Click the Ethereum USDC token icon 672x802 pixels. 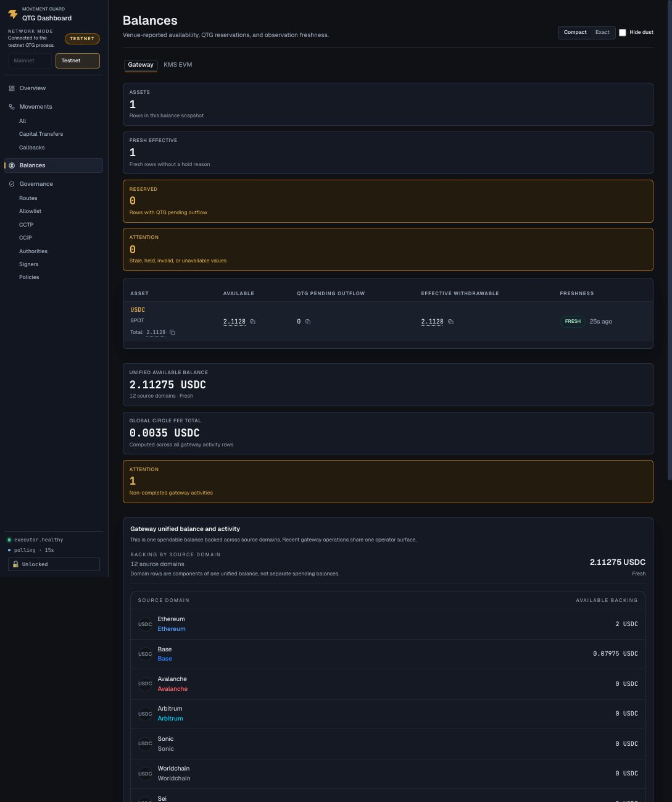click(145, 624)
